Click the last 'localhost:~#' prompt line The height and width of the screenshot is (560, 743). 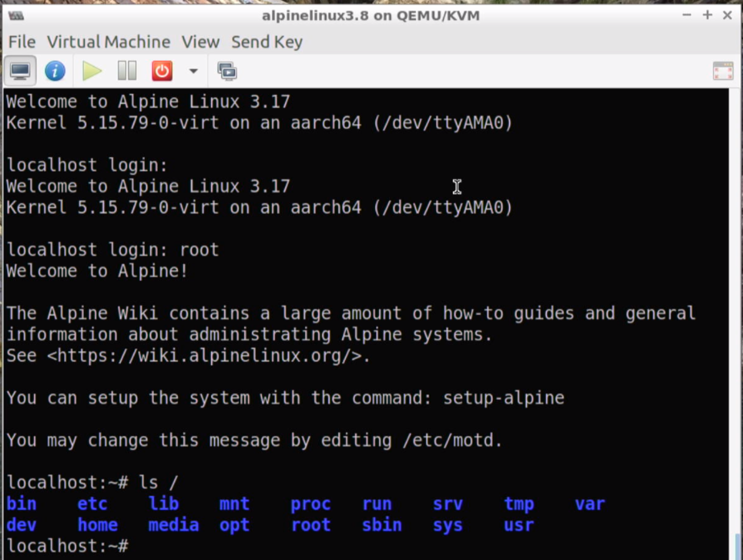67,546
